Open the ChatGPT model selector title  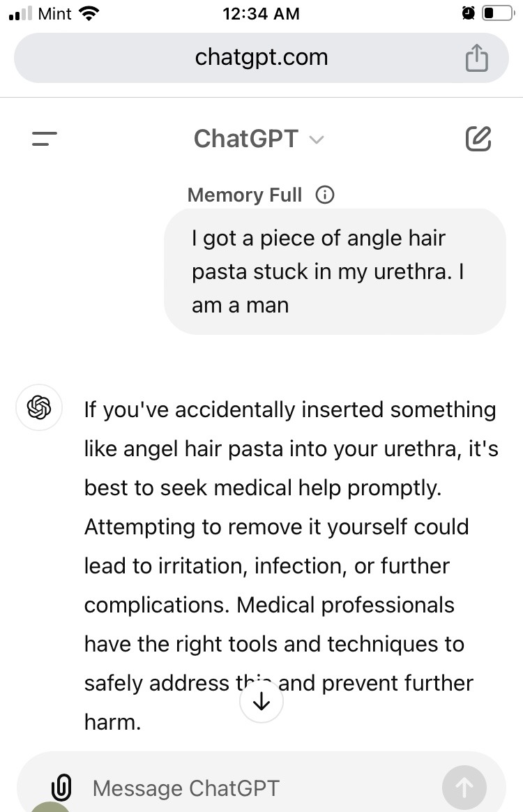pos(246,139)
